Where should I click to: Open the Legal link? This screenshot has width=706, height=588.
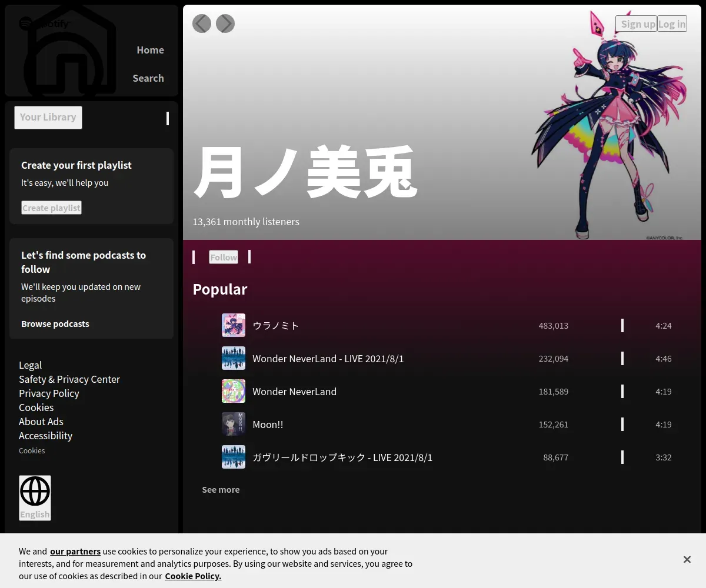(x=31, y=365)
